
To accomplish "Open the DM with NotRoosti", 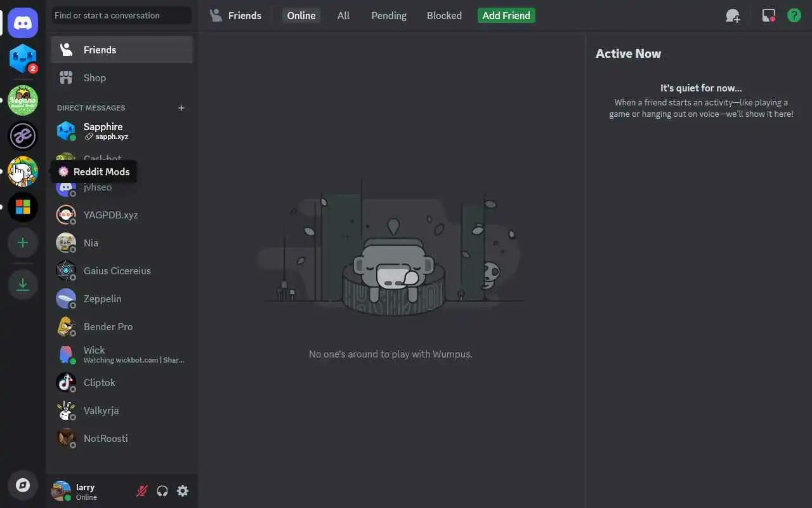I will coord(122,438).
